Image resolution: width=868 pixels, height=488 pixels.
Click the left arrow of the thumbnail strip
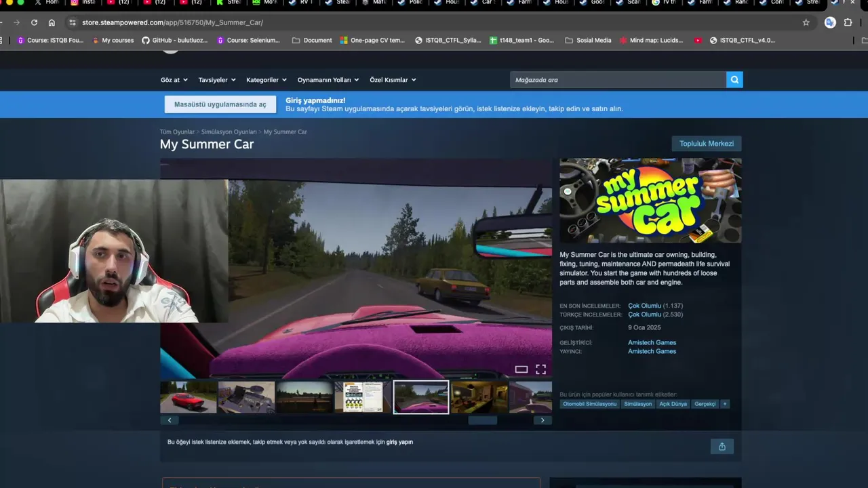tap(169, 420)
